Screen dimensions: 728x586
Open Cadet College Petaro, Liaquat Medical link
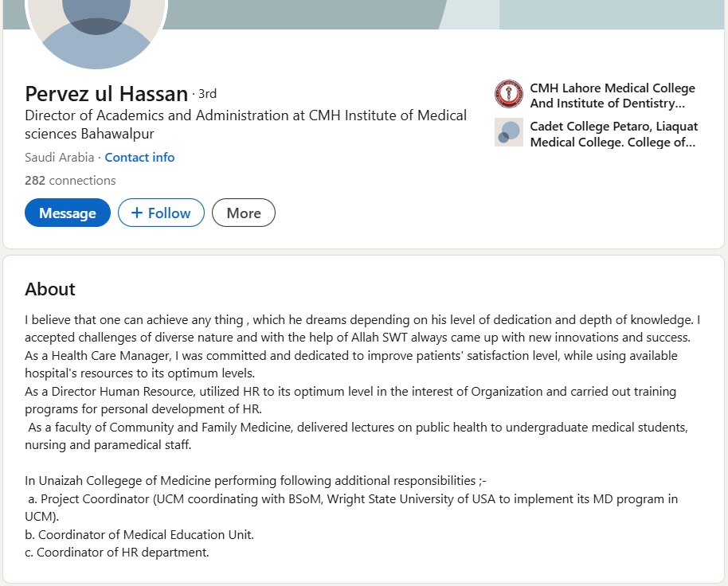coord(613,134)
